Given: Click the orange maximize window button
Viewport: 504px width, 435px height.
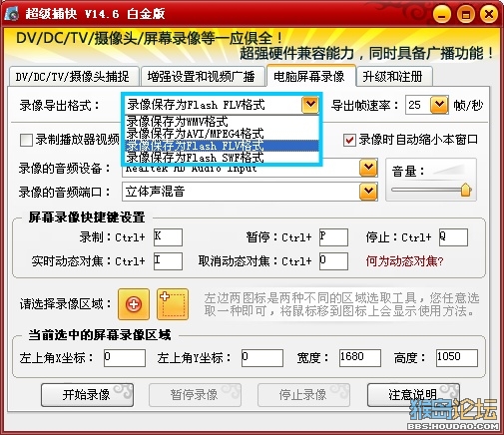Looking at the screenshot, I should click(x=466, y=15).
